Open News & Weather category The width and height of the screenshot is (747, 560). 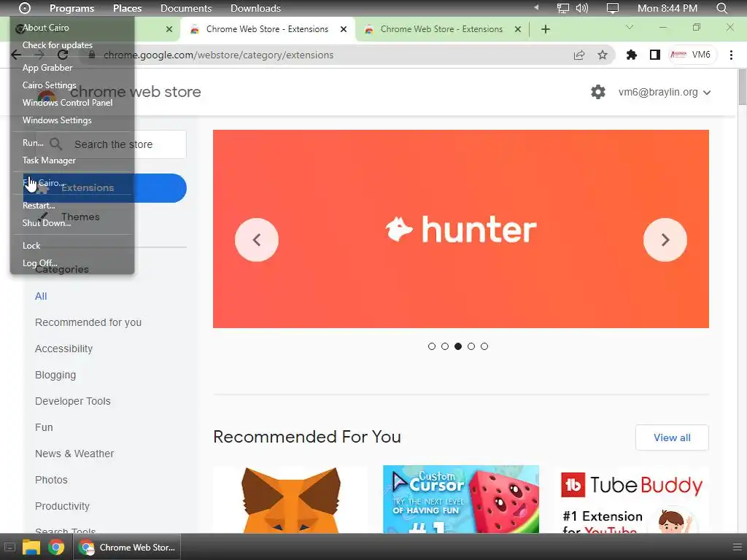(x=74, y=454)
